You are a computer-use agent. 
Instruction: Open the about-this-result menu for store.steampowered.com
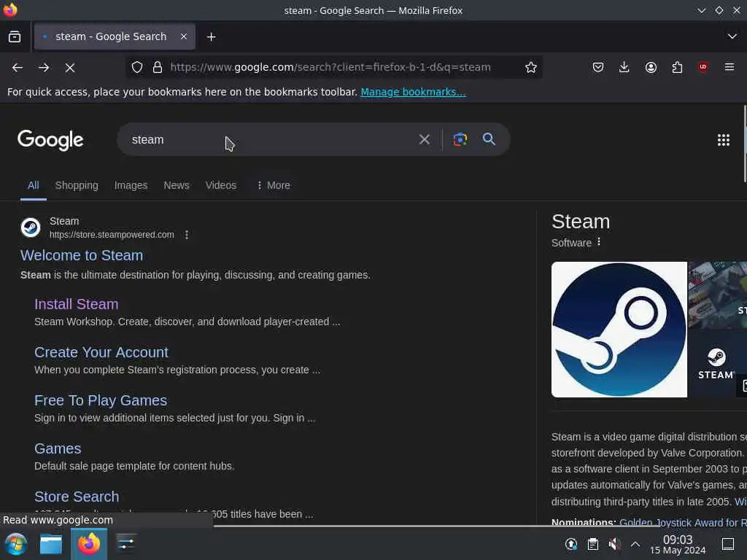pyautogui.click(x=187, y=235)
